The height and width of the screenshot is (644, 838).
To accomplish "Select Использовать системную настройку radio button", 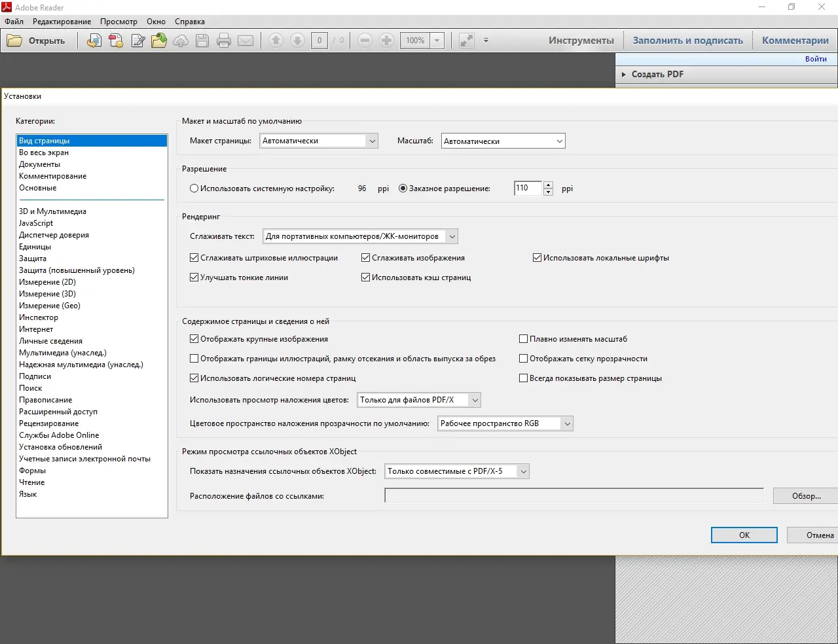I will pos(194,188).
